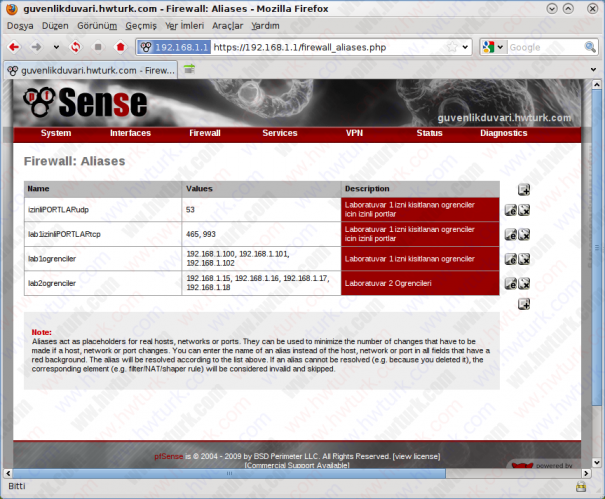Delete the izinliPORTLARudp alias
Screen dimensions: 605x499
click(524, 210)
